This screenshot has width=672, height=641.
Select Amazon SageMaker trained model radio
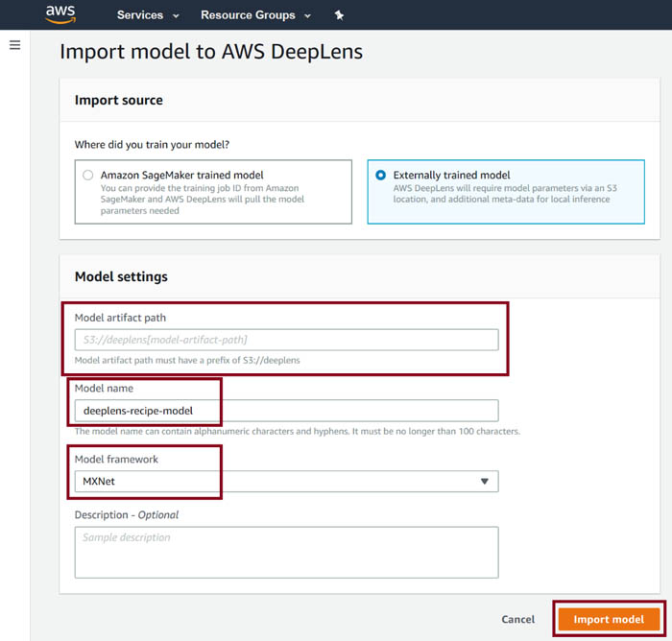coord(88,176)
